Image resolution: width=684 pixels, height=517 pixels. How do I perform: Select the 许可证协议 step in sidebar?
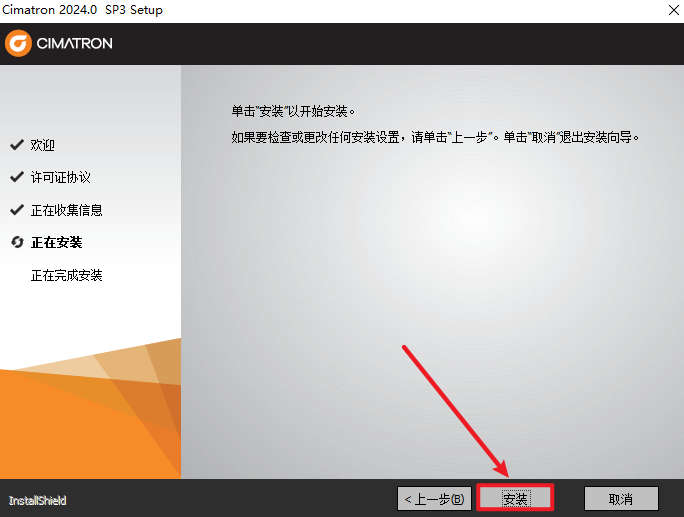[60, 177]
